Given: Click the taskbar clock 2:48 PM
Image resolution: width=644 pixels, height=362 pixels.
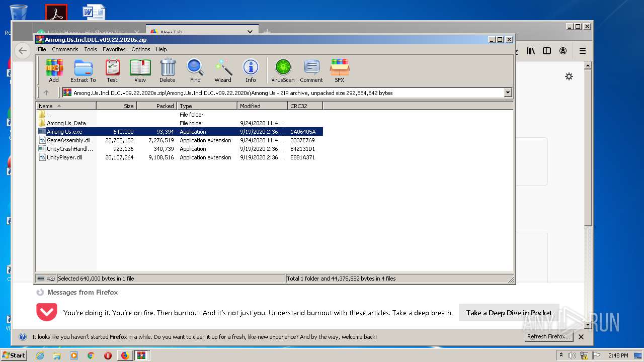Looking at the screenshot, I should point(618,355).
